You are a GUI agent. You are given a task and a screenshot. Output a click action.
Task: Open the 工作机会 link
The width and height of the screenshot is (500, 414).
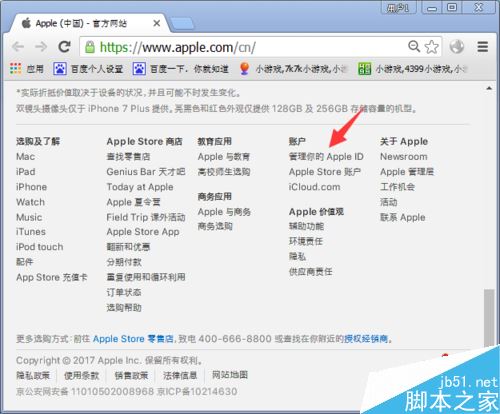[x=397, y=187]
